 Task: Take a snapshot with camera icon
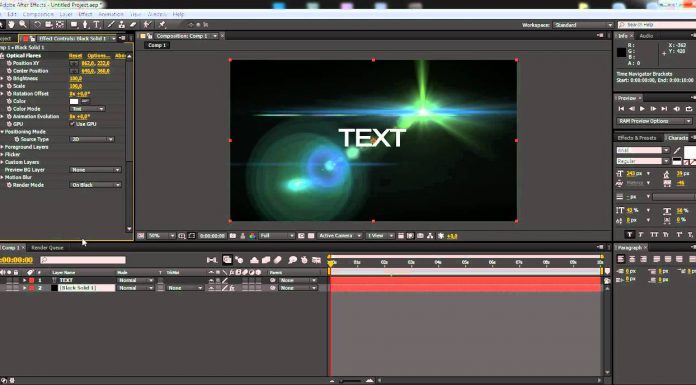(x=233, y=236)
